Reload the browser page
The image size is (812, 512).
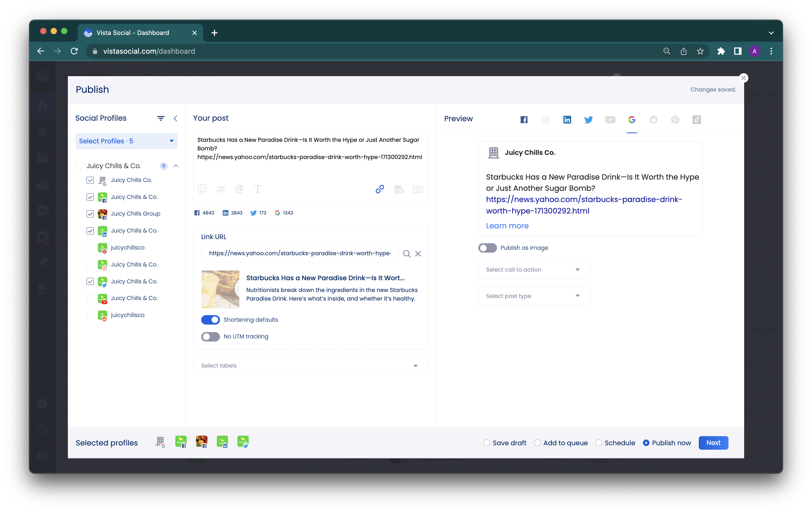74,51
